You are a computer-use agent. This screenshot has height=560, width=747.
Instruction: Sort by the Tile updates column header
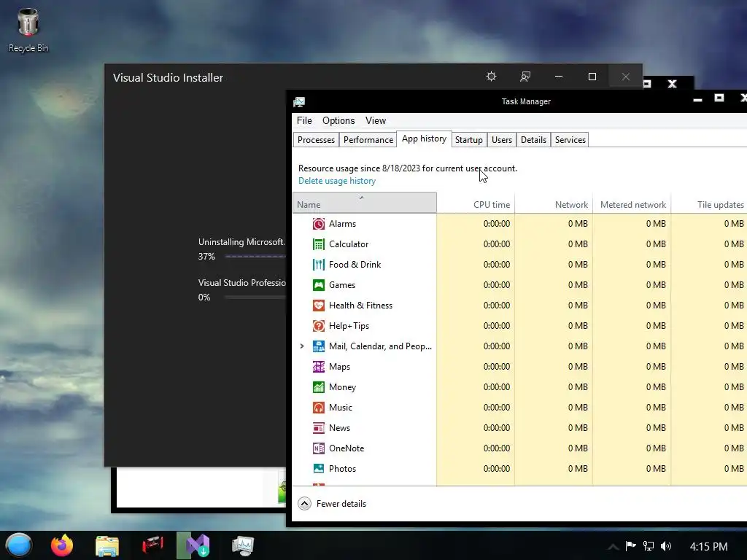click(x=709, y=203)
